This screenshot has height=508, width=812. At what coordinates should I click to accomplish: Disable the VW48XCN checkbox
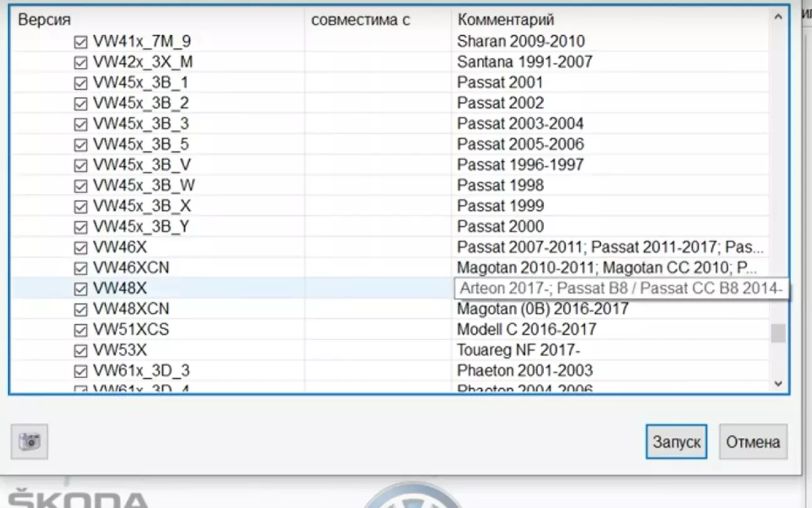80,310
